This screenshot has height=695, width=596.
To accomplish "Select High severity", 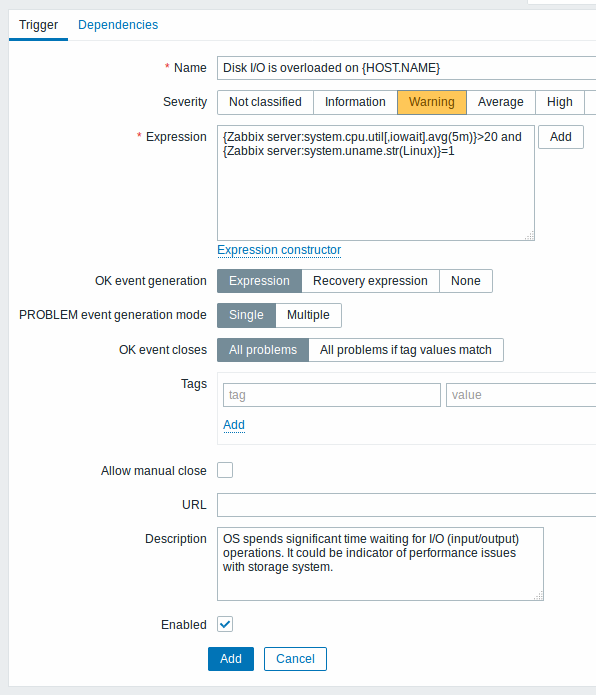I will click(560, 102).
